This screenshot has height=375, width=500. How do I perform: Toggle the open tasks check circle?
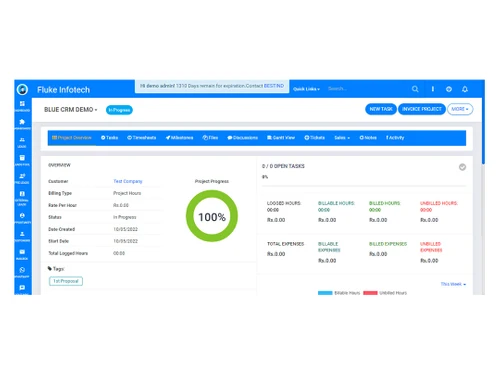[x=462, y=167]
